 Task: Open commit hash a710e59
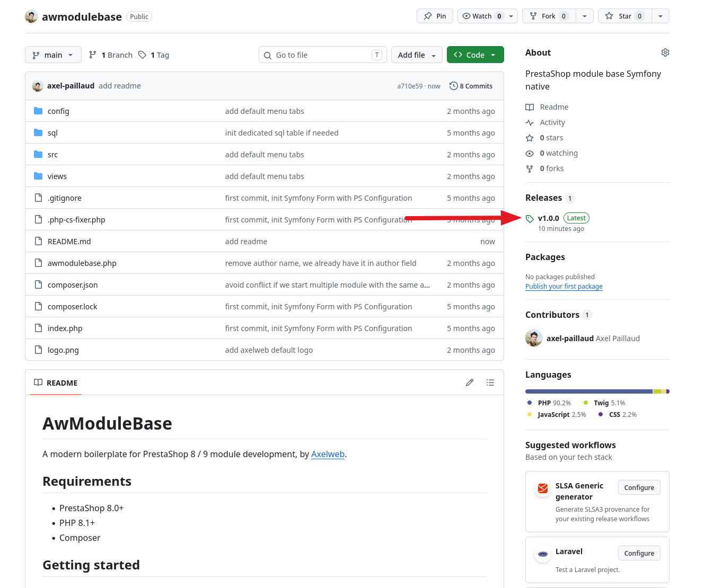[x=410, y=86]
